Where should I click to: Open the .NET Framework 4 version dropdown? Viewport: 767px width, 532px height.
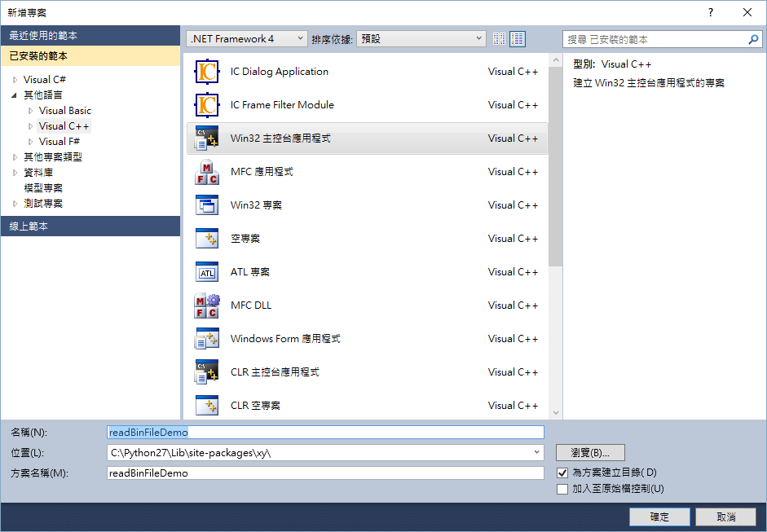point(246,39)
